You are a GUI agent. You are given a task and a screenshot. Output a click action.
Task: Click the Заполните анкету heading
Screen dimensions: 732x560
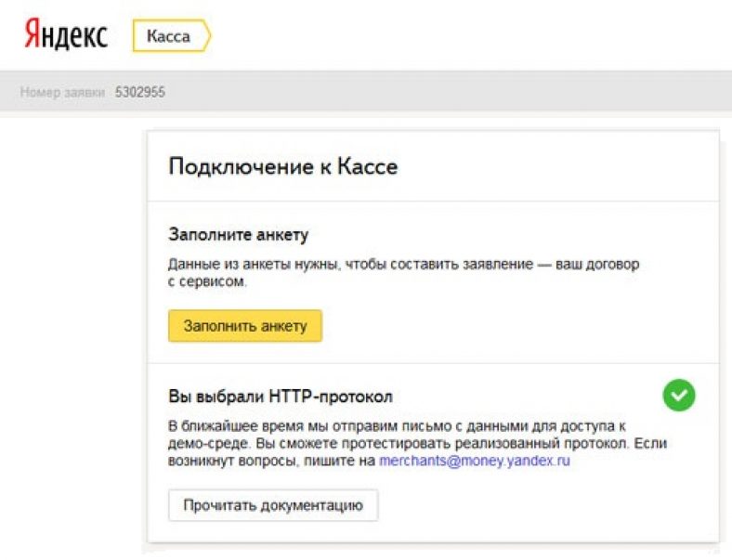pos(238,234)
